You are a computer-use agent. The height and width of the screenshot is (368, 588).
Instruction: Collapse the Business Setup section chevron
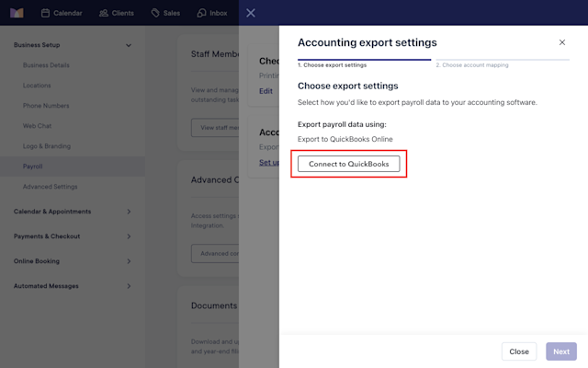[129, 45]
